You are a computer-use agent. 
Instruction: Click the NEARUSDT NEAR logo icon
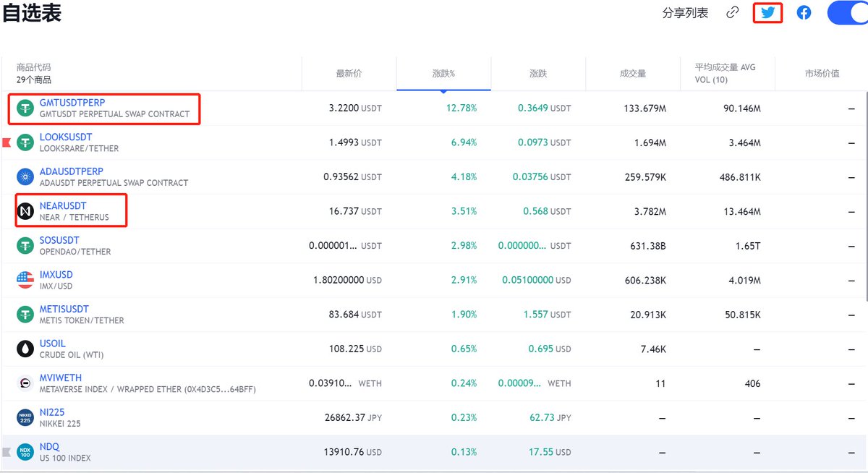tap(25, 211)
